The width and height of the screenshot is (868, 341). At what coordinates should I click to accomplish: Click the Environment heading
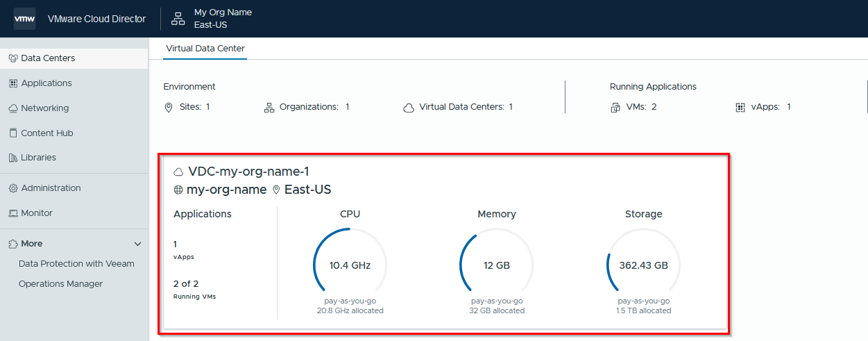point(189,87)
